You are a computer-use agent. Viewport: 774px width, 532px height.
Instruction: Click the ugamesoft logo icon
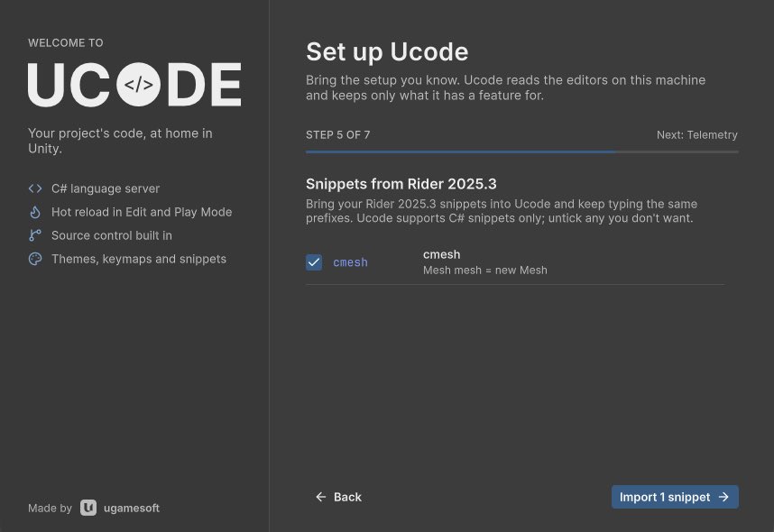88,508
